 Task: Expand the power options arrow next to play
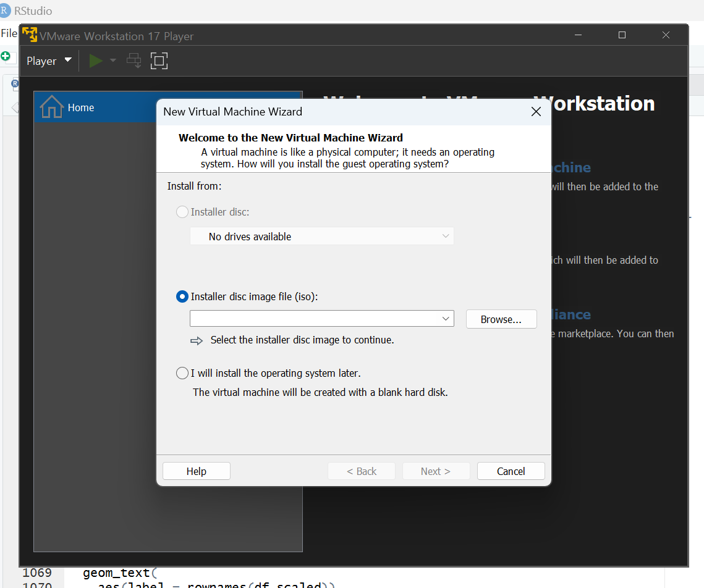[112, 61]
